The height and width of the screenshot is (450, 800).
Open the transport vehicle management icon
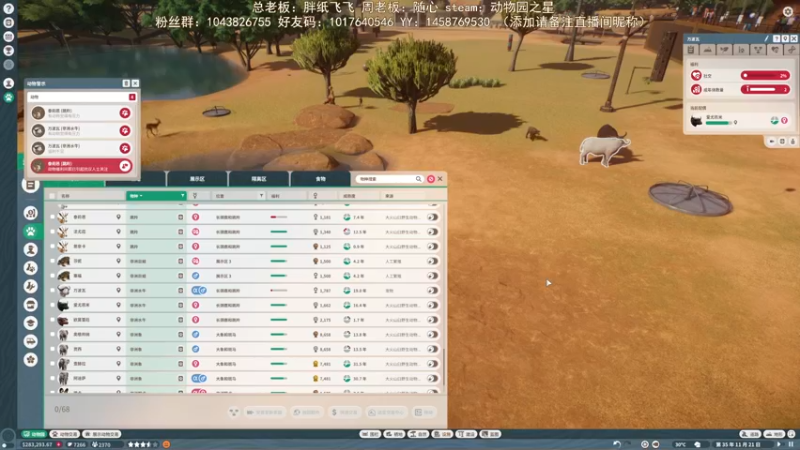tap(31, 341)
